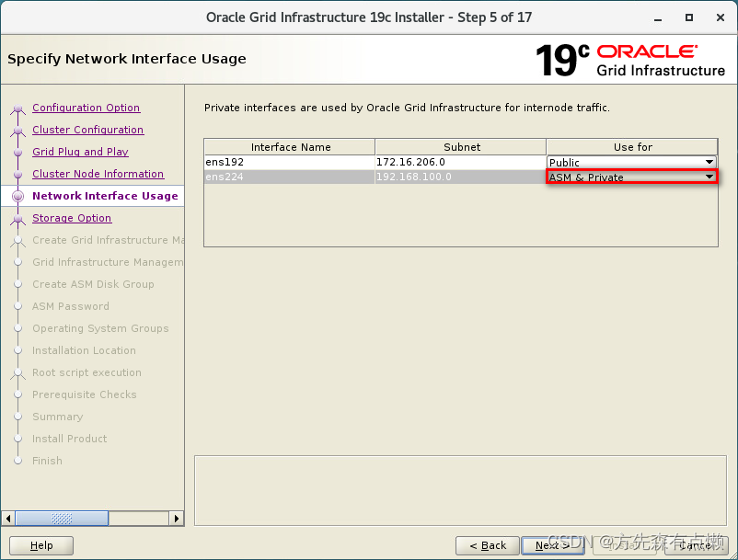Click the Cluster Configuration step node icon
Image resolution: width=738 pixels, height=560 pixels.
click(17, 131)
